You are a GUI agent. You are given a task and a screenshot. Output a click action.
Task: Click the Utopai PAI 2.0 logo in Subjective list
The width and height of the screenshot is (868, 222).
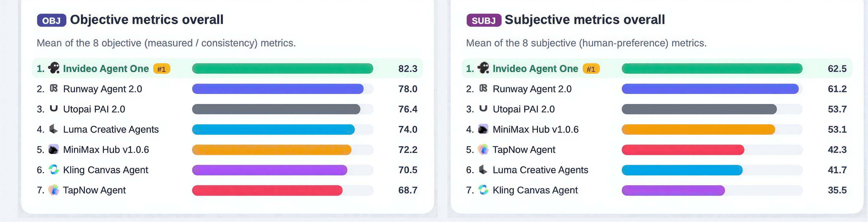(483, 108)
